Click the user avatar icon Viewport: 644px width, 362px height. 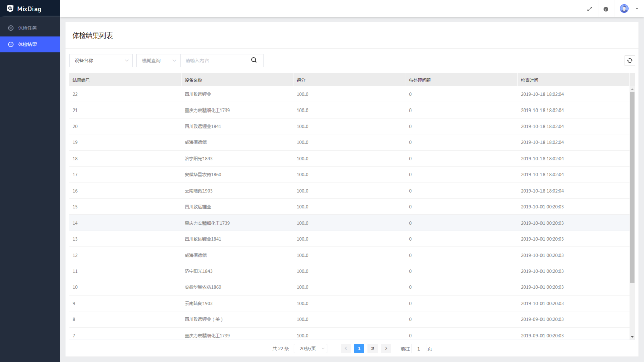624,9
